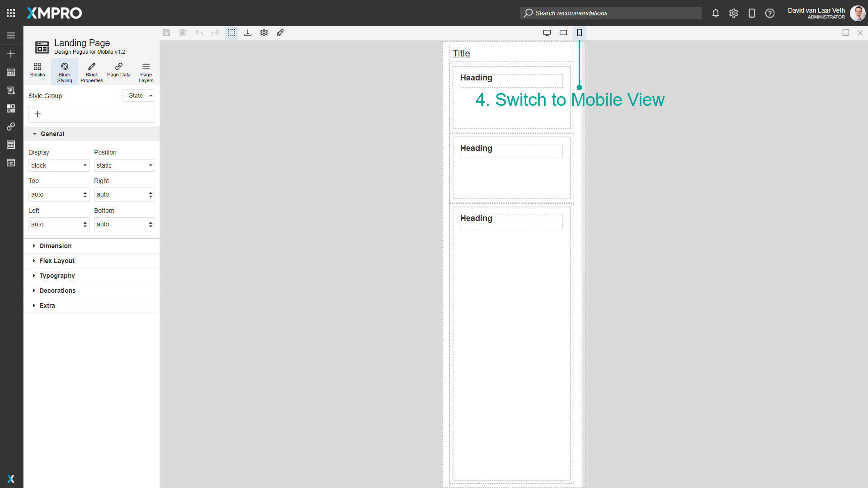Activate the selection marquee tool in the toolbar

click(x=231, y=33)
